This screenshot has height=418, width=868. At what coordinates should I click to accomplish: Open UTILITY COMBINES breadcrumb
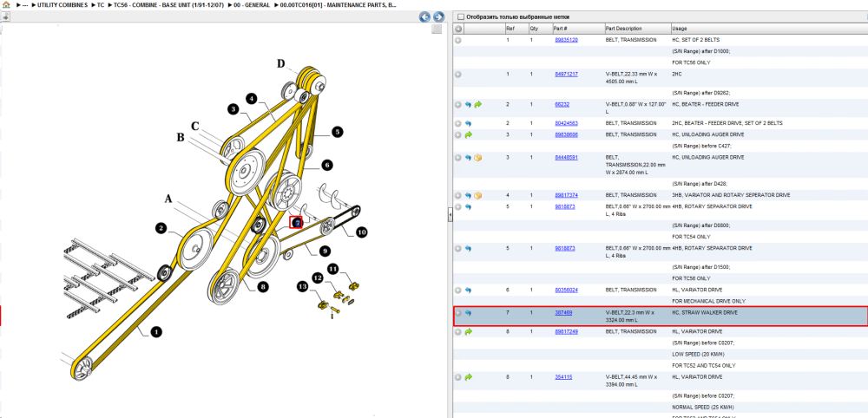tap(62, 4)
